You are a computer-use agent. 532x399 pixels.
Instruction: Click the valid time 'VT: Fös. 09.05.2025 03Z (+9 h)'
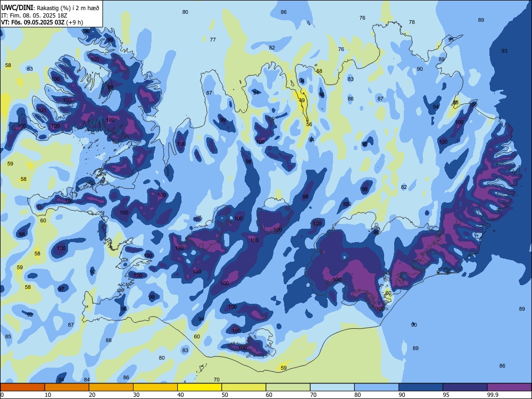point(42,22)
